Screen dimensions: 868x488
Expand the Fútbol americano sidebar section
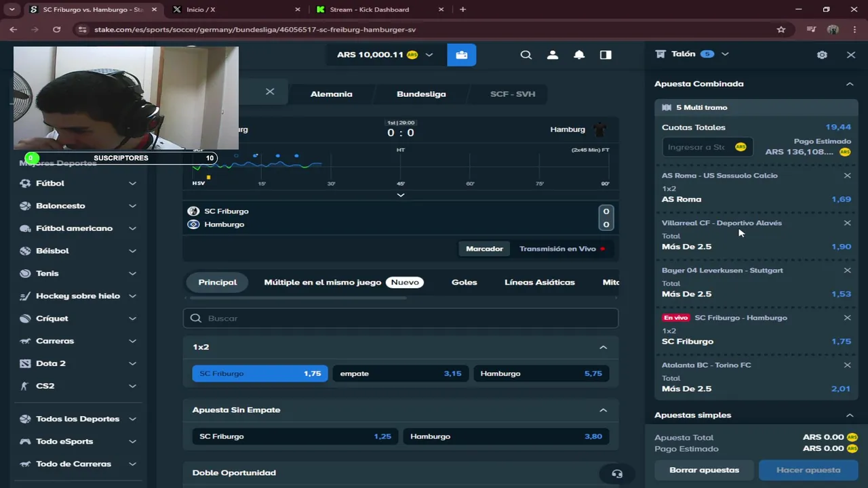coord(132,228)
